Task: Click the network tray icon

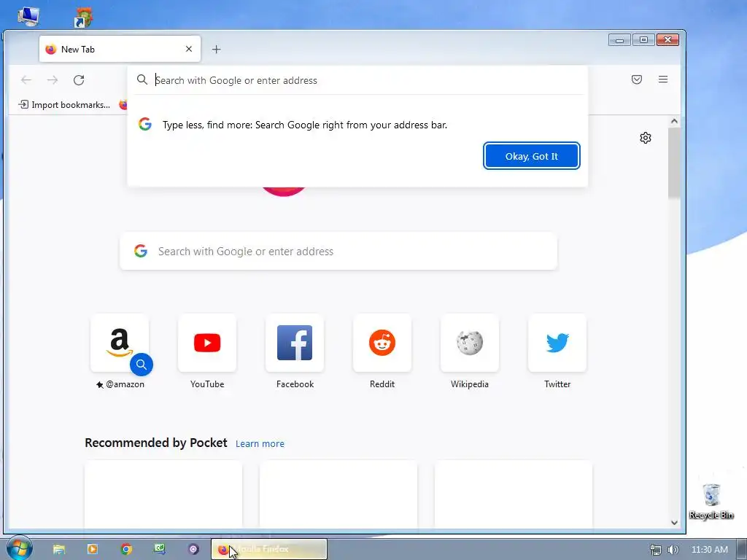Action: coord(656,550)
